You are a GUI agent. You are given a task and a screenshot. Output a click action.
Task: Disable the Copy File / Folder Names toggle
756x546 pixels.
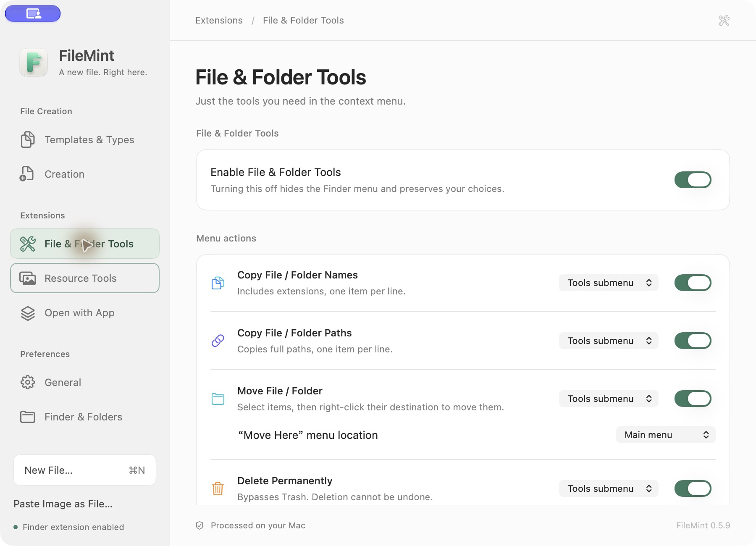pyautogui.click(x=693, y=283)
